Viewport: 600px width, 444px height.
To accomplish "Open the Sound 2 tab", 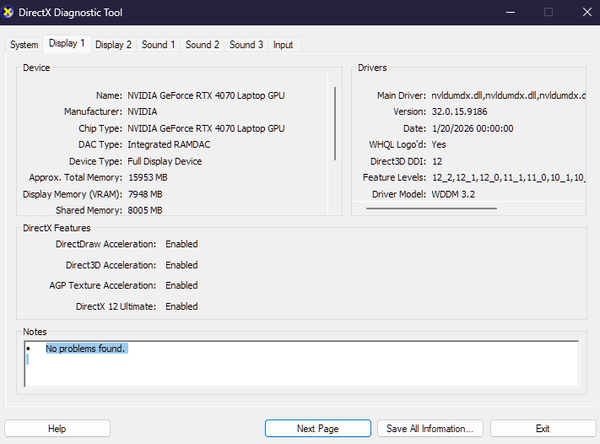I will pos(202,45).
